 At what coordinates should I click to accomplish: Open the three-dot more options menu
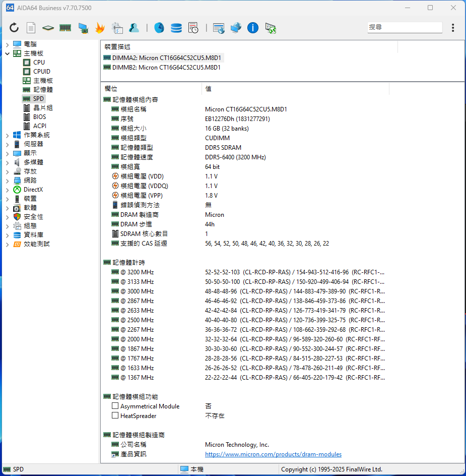(453, 28)
